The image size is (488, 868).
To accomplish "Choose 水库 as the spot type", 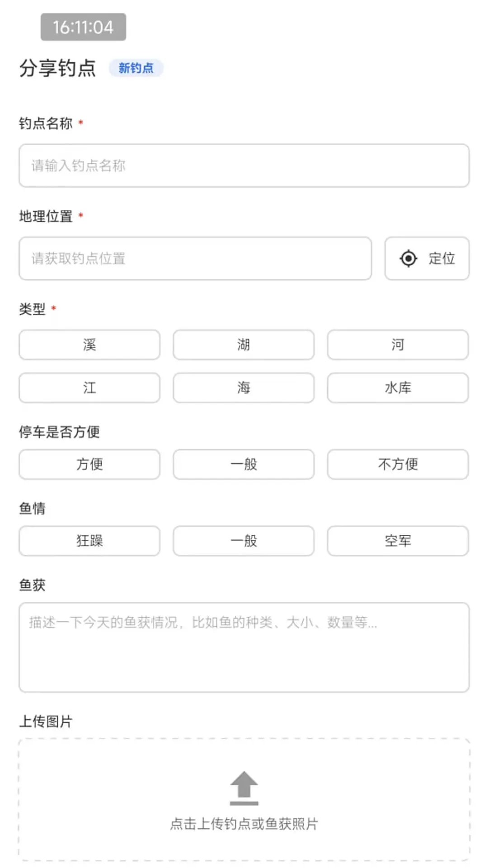I will coord(397,388).
